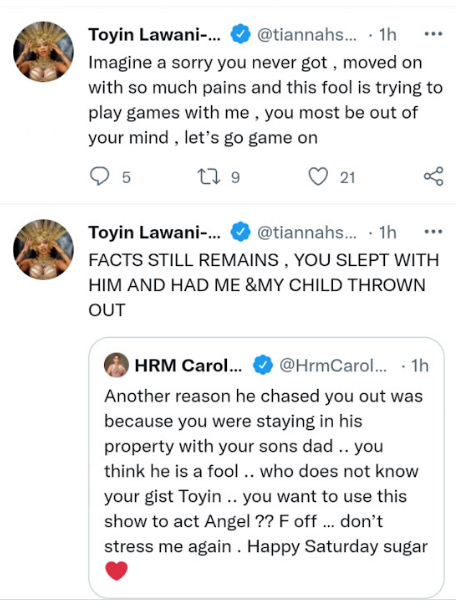
Task: Open the first Toyin Lawani display name
Action: [x=154, y=34]
